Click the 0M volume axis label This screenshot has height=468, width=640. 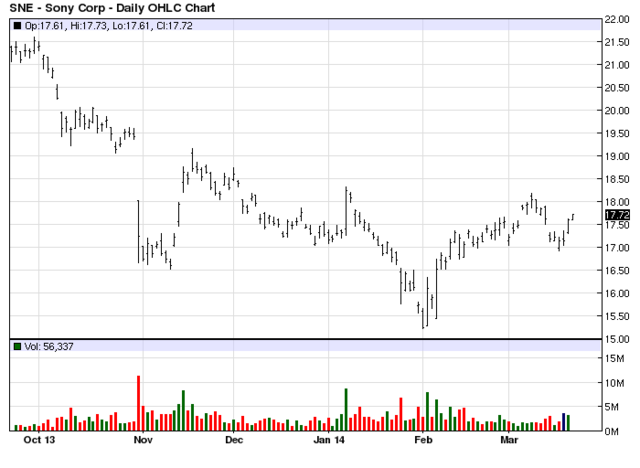611,432
